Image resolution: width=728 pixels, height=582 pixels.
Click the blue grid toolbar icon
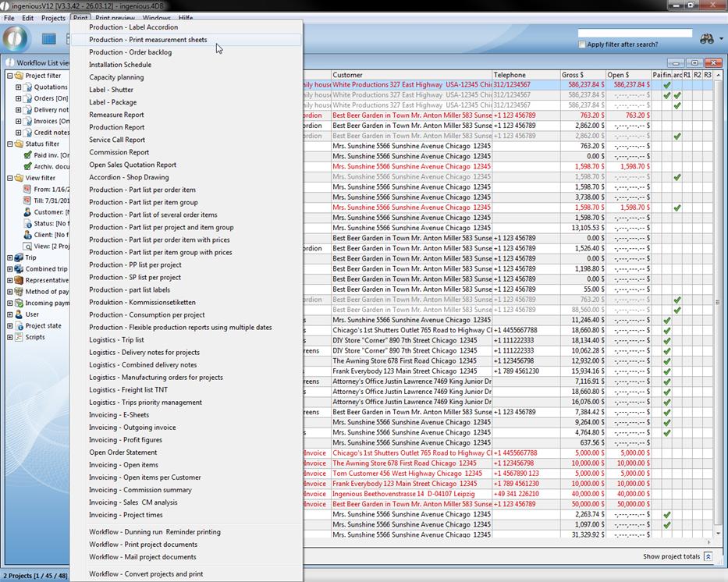[49, 38]
